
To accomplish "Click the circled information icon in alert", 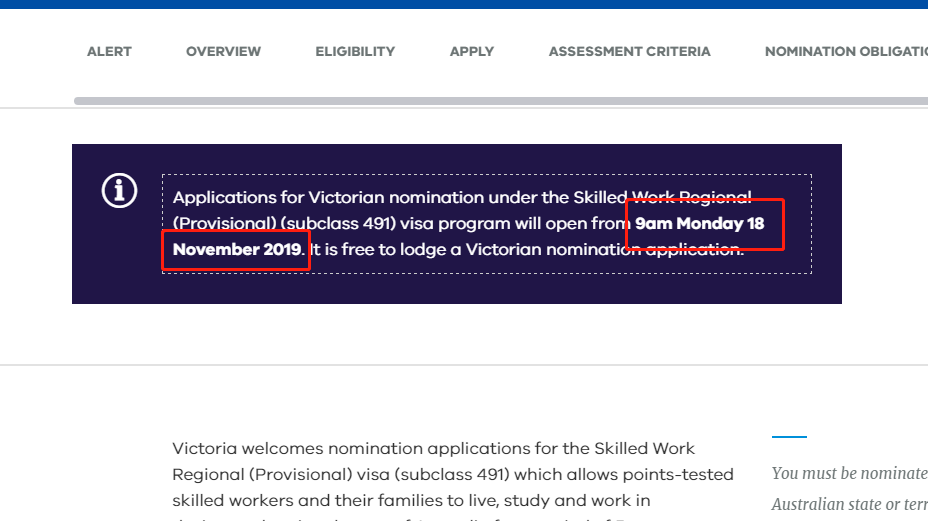I will pos(120,191).
